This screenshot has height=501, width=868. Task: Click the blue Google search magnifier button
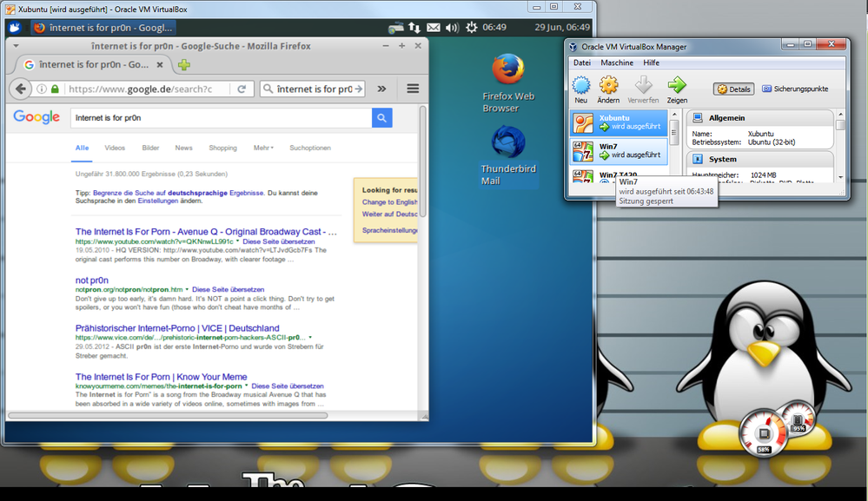(382, 118)
